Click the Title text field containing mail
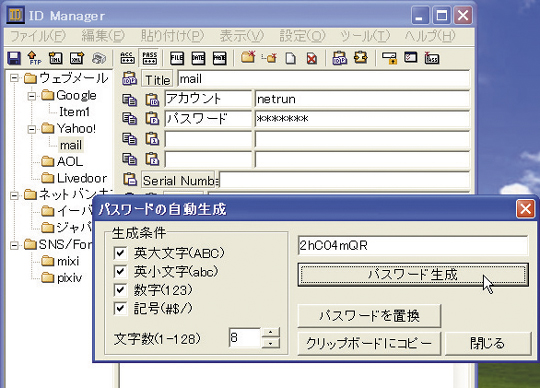This screenshot has height=388, width=540. [x=324, y=79]
